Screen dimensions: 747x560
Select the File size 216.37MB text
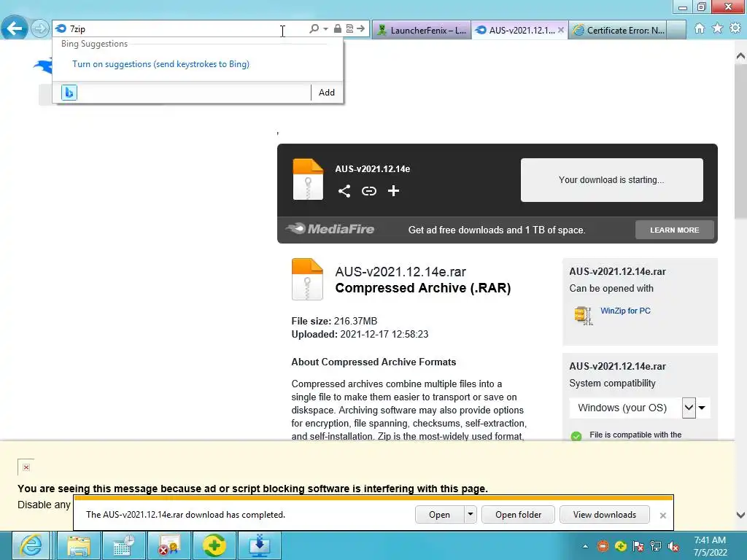[334, 321]
